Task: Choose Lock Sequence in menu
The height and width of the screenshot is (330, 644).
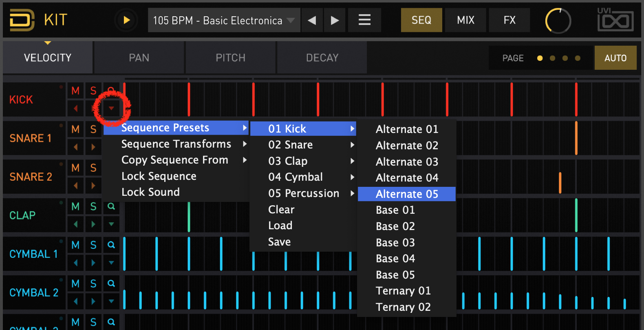Action: coord(176,176)
